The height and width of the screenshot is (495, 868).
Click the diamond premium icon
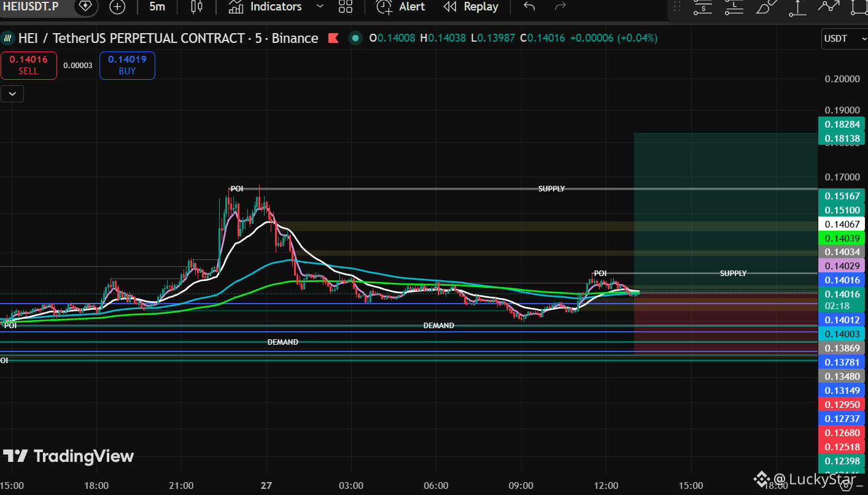click(85, 7)
